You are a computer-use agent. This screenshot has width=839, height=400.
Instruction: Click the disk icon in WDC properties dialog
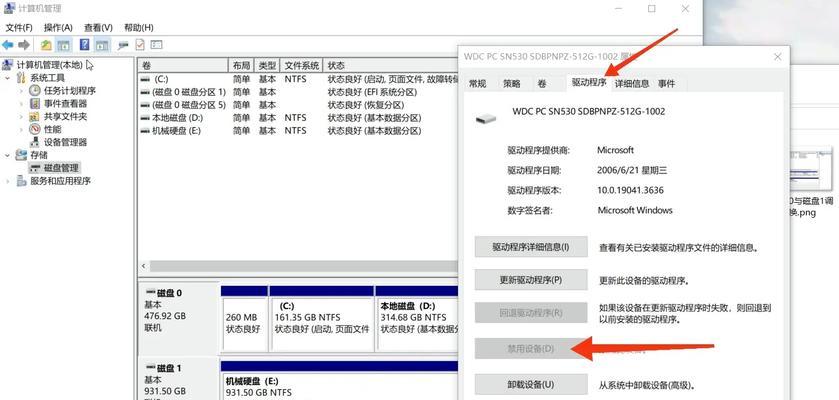point(486,118)
